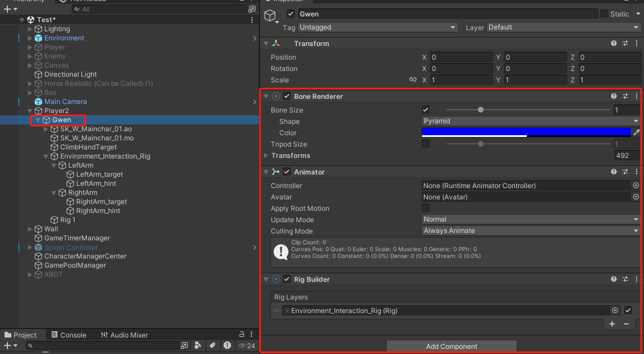The width and height of the screenshot is (644, 354).
Task: Click the Bone Renderer blue color swatch
Action: [x=526, y=132]
